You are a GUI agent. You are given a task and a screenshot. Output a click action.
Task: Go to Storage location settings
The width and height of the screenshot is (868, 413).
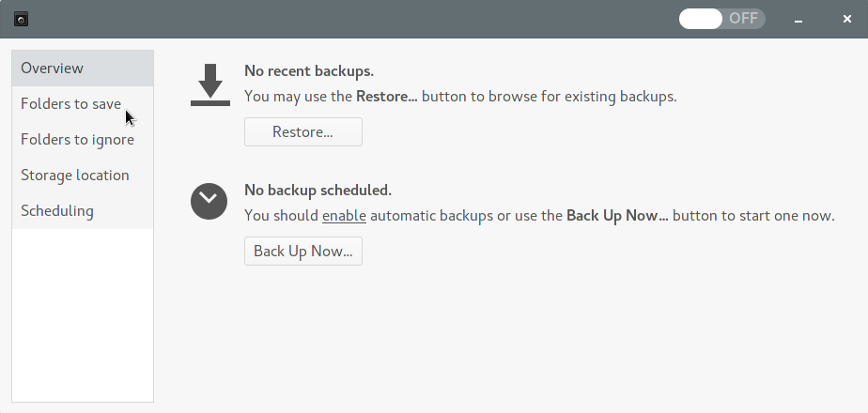click(83, 176)
